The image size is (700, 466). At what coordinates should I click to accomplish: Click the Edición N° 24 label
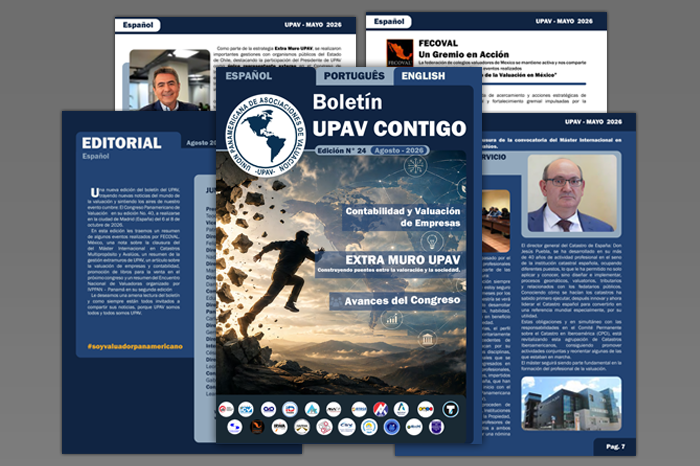click(342, 151)
